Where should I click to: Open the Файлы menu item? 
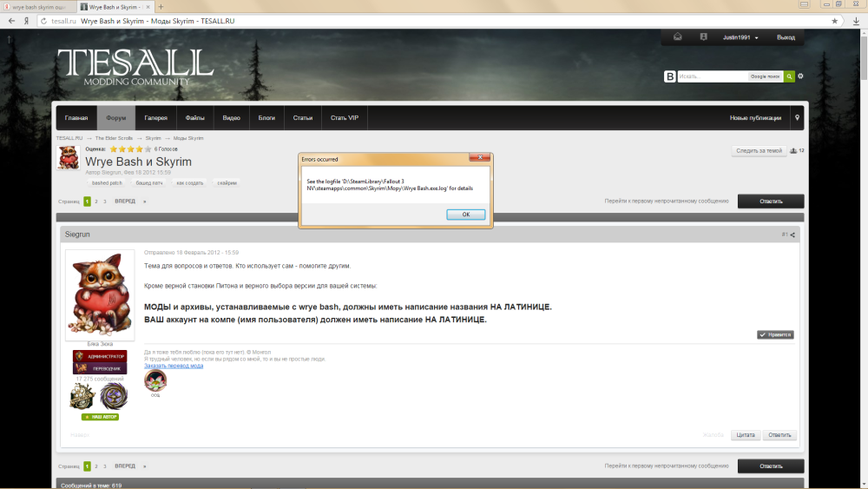point(194,118)
